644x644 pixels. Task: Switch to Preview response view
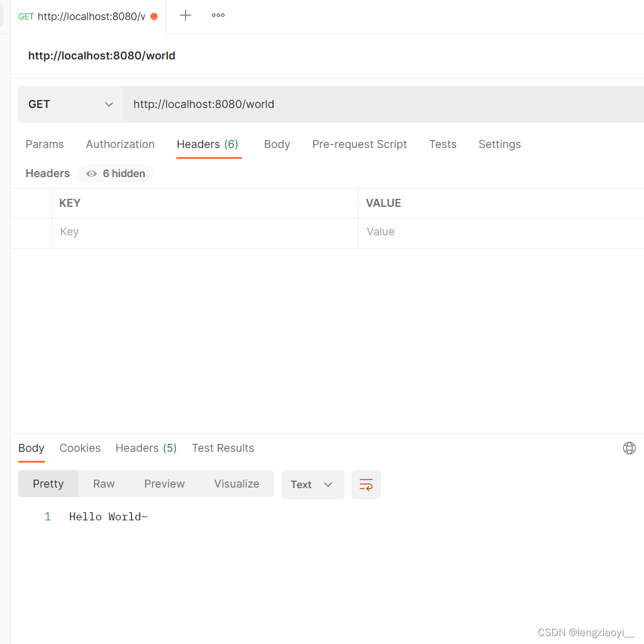click(x=164, y=484)
